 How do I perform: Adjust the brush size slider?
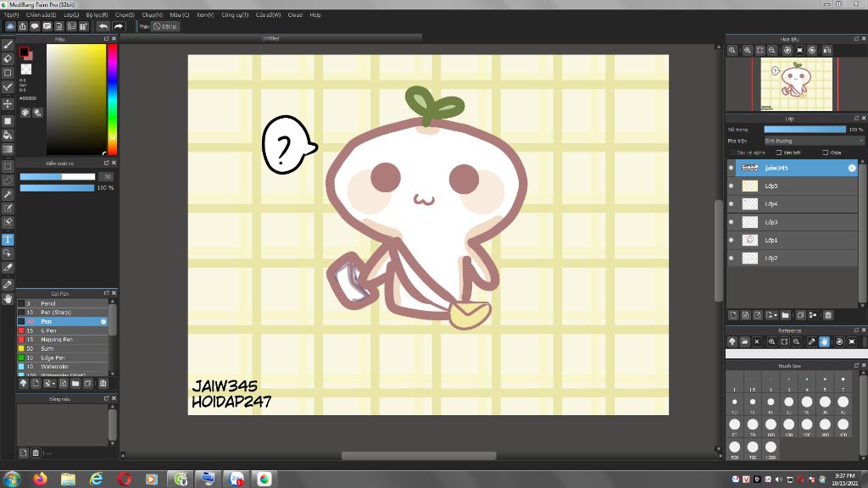tap(58, 177)
